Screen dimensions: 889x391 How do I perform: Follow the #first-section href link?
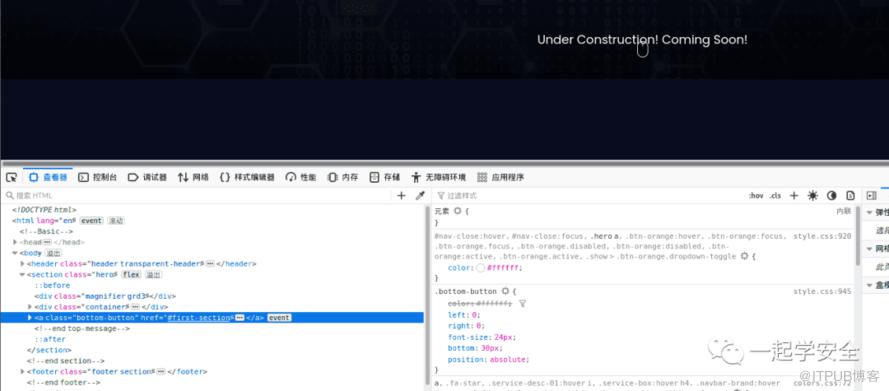[x=198, y=317]
